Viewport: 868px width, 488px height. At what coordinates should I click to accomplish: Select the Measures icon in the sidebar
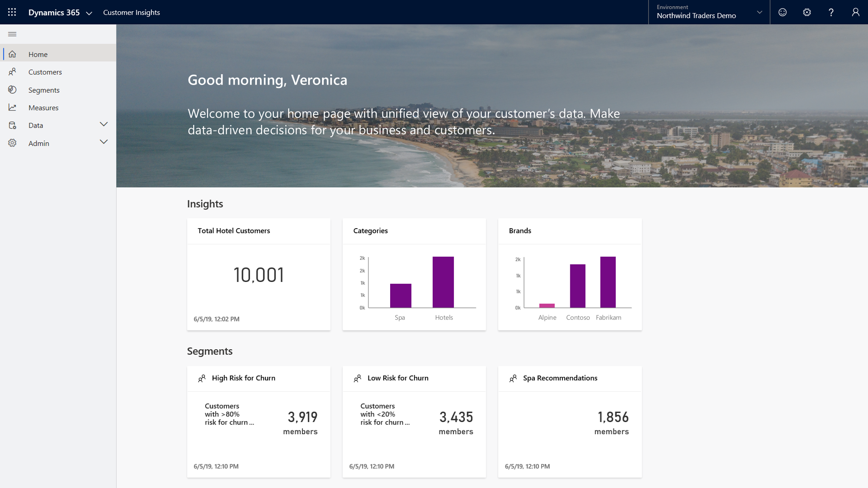click(13, 108)
